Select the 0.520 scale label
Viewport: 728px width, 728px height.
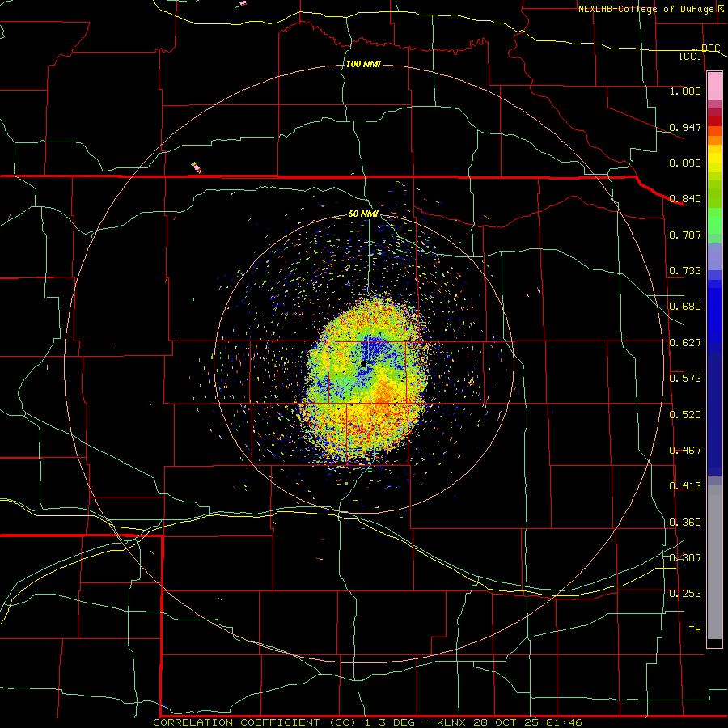pyautogui.click(x=685, y=415)
